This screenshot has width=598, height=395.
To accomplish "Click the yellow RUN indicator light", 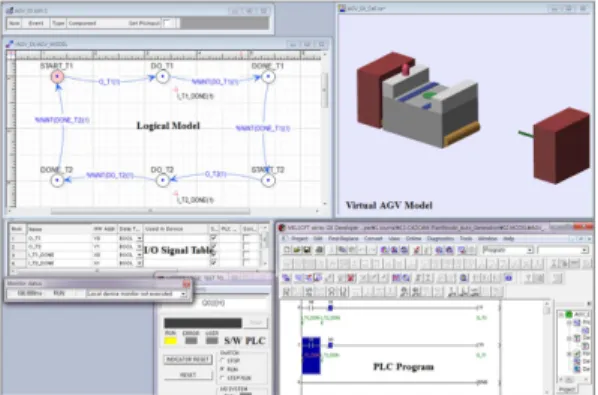I will click(x=170, y=340).
